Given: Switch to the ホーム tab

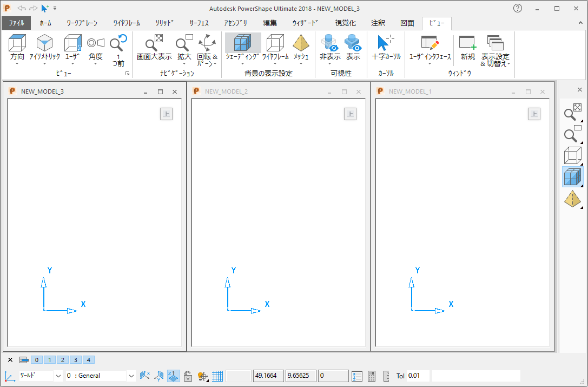Looking at the screenshot, I should (x=45, y=23).
